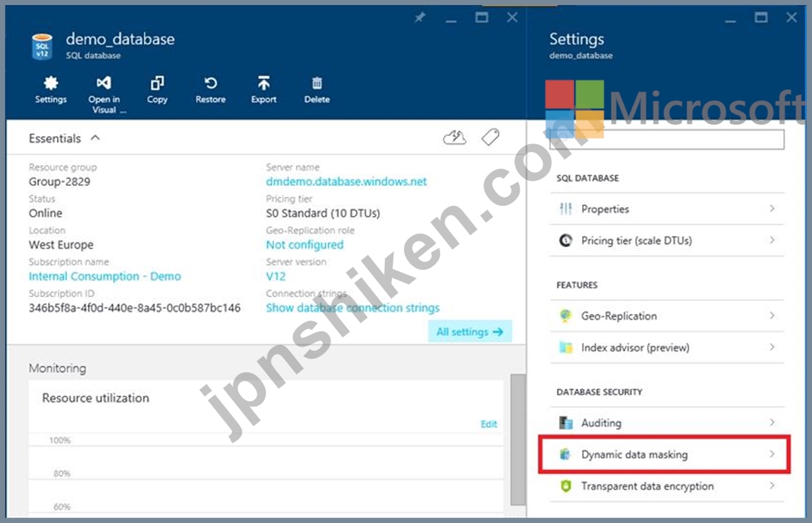Screen dimensions: 812x523
Task: Click Show database connection strings
Action: click(x=352, y=308)
